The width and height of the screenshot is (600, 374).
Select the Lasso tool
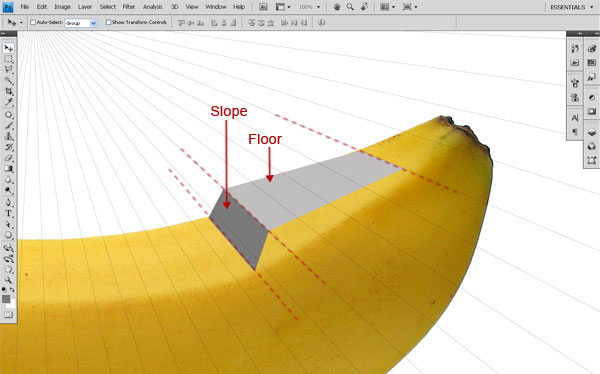click(8, 70)
